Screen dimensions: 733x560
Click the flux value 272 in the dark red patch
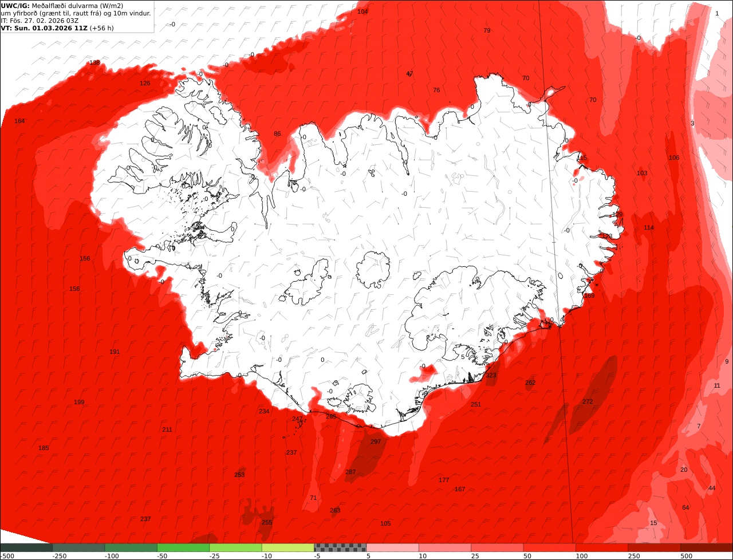point(588,401)
